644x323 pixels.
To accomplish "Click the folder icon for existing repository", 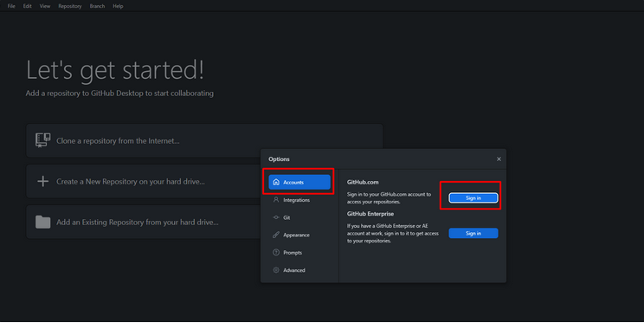I will pyautogui.click(x=42, y=222).
